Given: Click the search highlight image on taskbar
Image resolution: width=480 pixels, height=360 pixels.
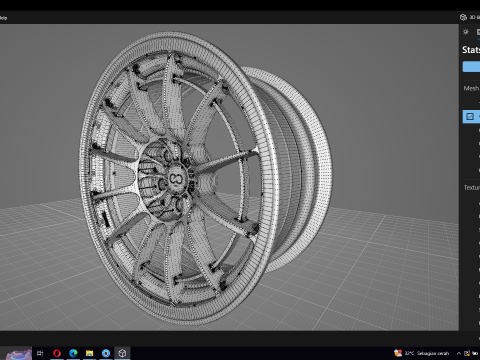Looking at the screenshot, I should [x=19, y=354].
